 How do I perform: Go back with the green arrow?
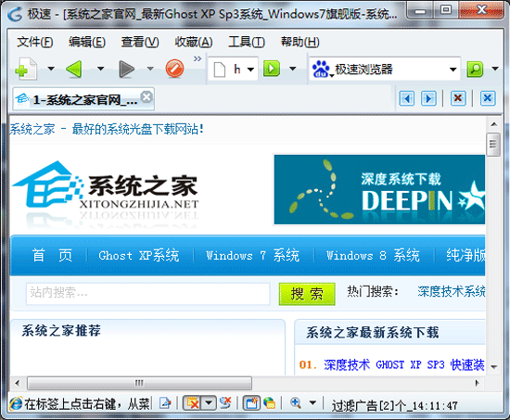point(74,69)
